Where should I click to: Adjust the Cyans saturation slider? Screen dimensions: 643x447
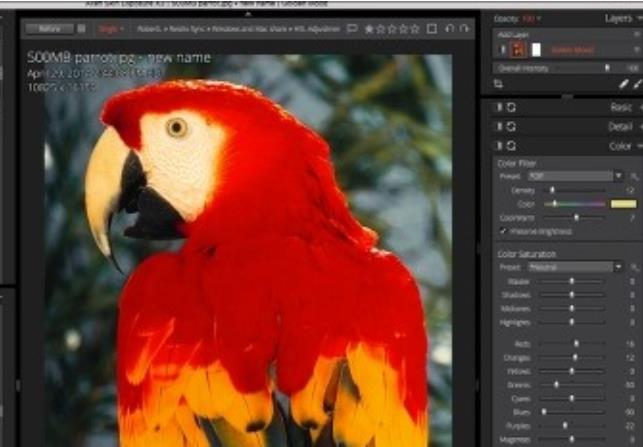click(572, 398)
